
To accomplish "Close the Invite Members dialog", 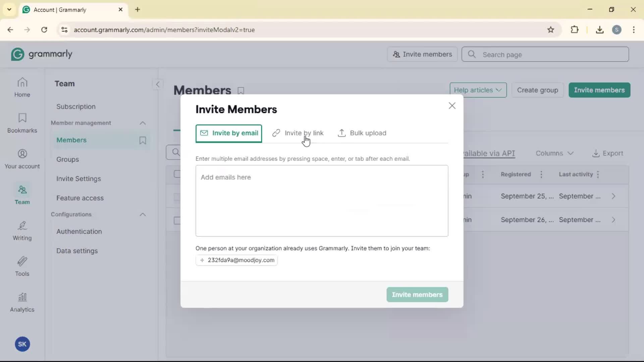I will pos(452,106).
